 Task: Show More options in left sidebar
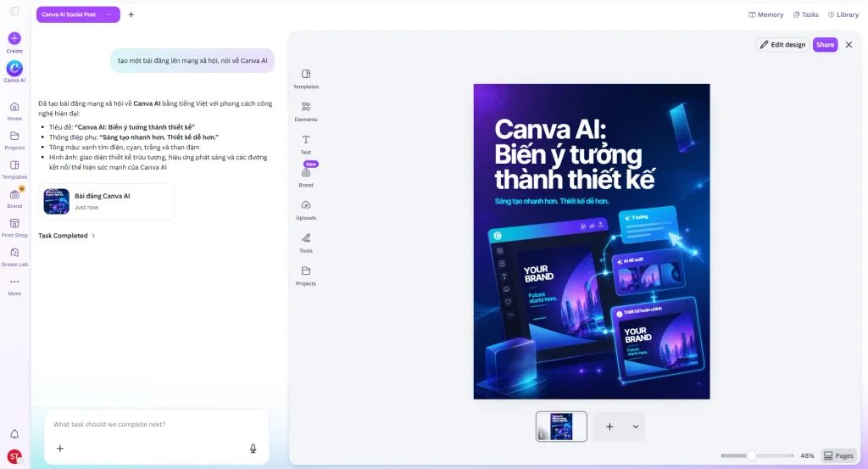click(14, 287)
